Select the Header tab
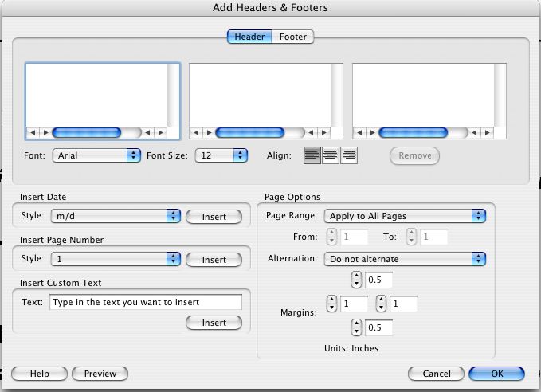541x392 pixels. 249,37
